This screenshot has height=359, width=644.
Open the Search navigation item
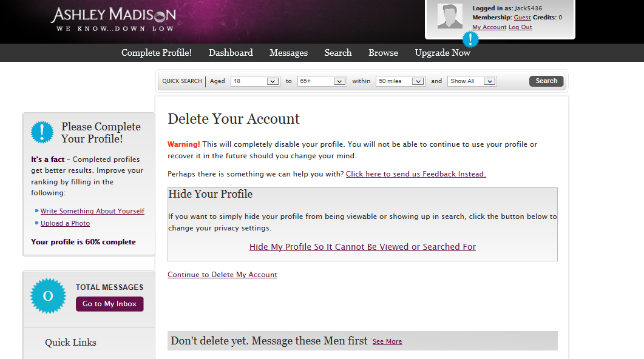[x=338, y=53]
